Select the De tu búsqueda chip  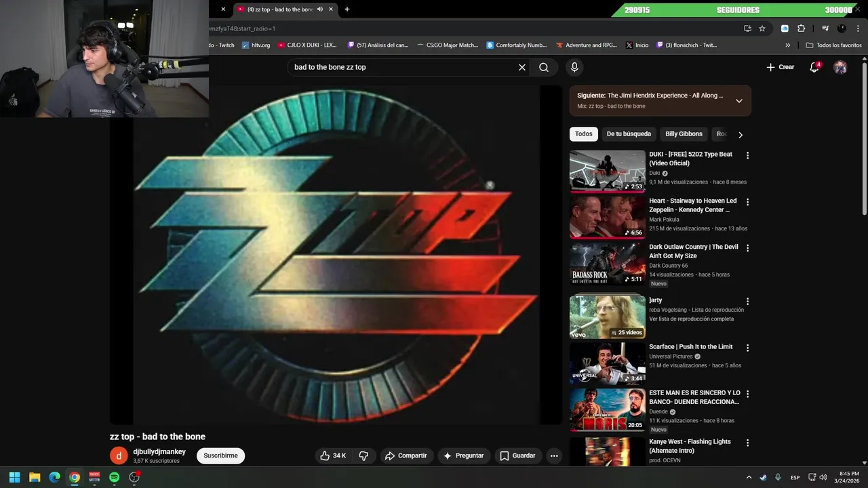pos(629,134)
